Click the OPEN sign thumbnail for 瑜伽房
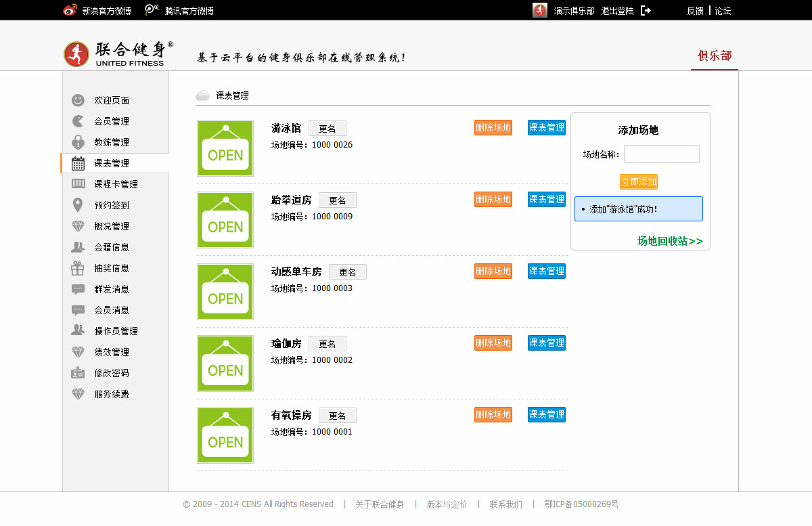Viewport: 812px width, 526px height. (x=225, y=364)
